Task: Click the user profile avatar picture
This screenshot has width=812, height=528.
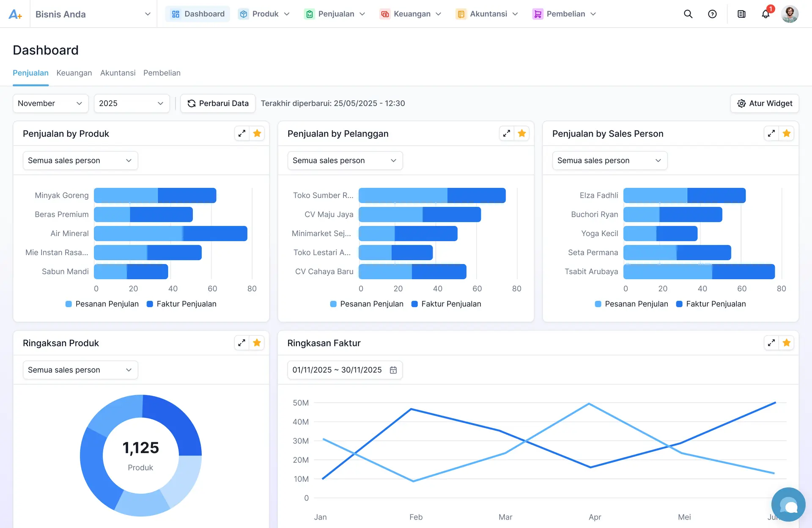Action: pos(790,14)
